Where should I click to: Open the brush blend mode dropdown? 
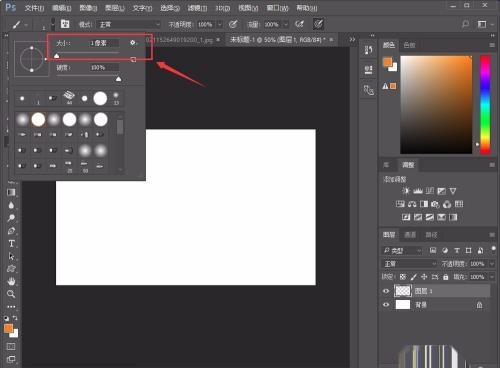pos(128,24)
